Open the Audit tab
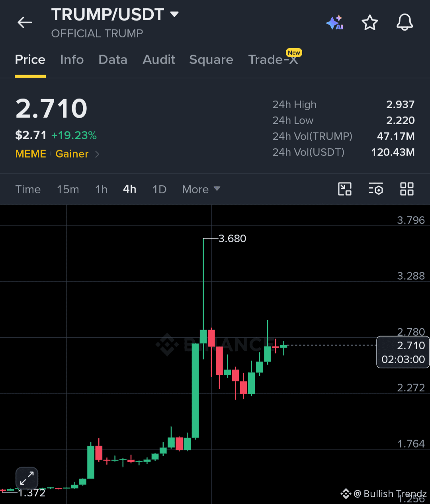 [x=159, y=60]
